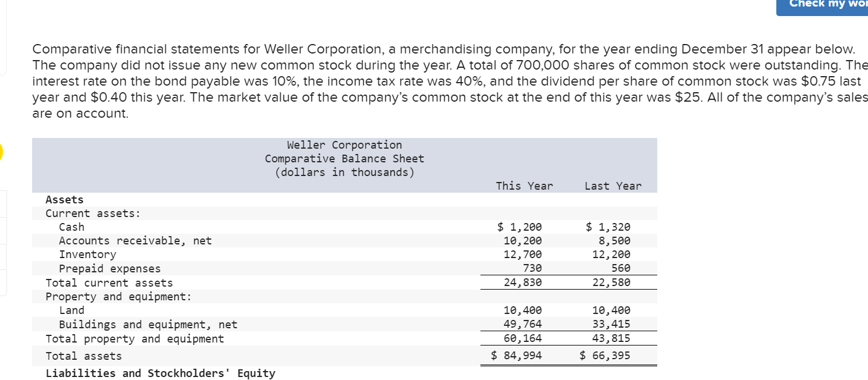The height and width of the screenshot is (380, 868).
Task: Click the Buildings and equipment, net value 49,764
Action: pos(524,324)
